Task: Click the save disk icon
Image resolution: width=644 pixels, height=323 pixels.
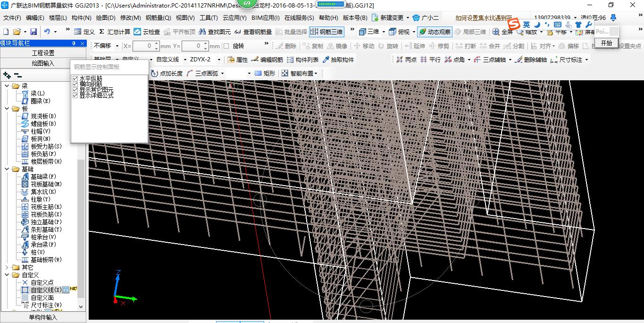Action: coord(33,32)
